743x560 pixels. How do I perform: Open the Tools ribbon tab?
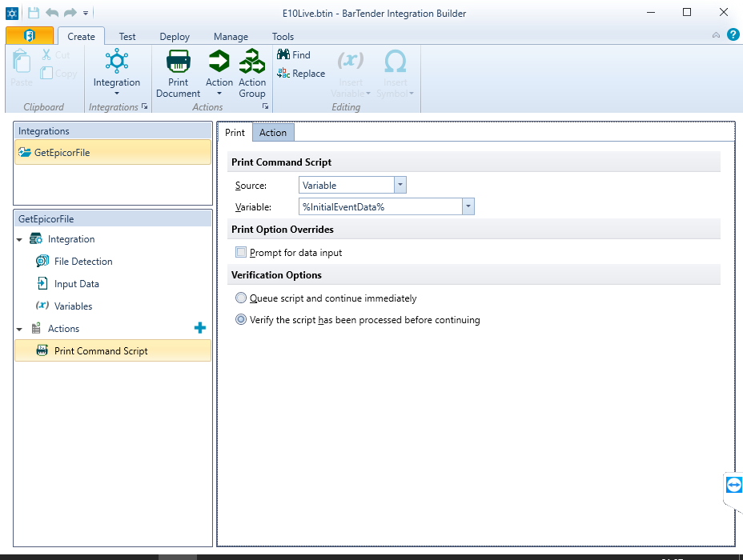[x=283, y=37]
